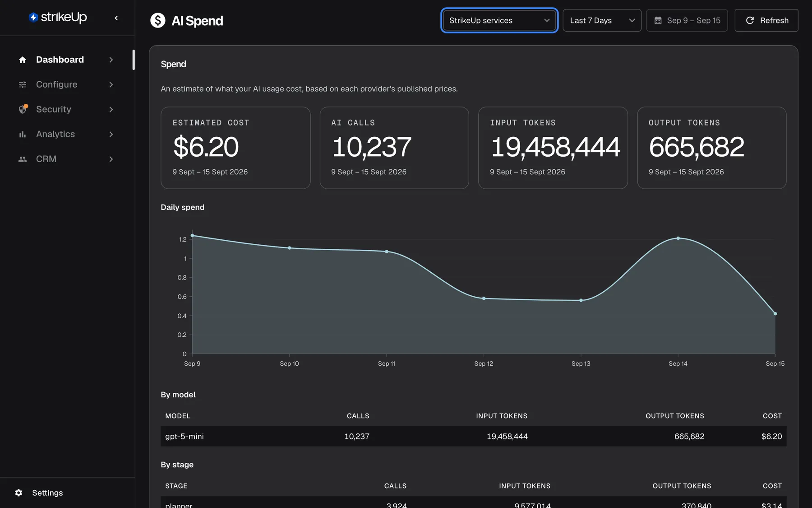Click the Sep 12 data point on chart
The height and width of the screenshot is (508, 812).
[484, 298]
